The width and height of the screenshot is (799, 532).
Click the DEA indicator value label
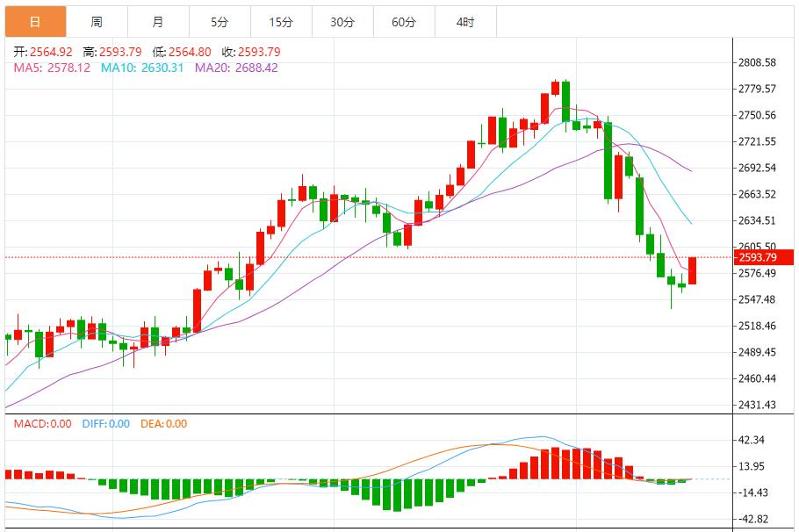[163, 423]
